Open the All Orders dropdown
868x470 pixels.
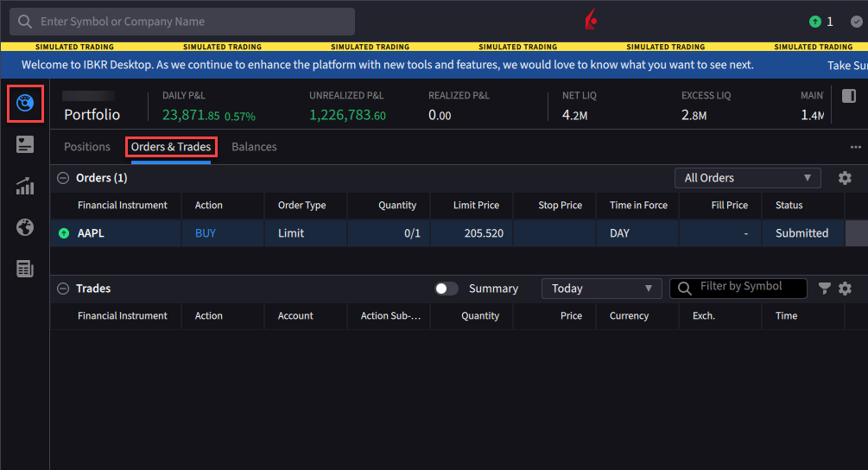point(747,178)
